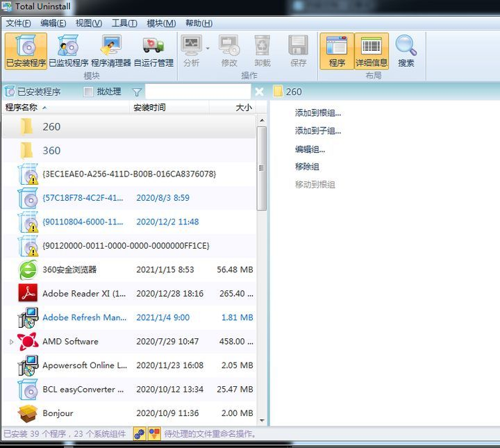
Task: Select the {57C18F78-4C2F-41... entry
Action: 129,198
